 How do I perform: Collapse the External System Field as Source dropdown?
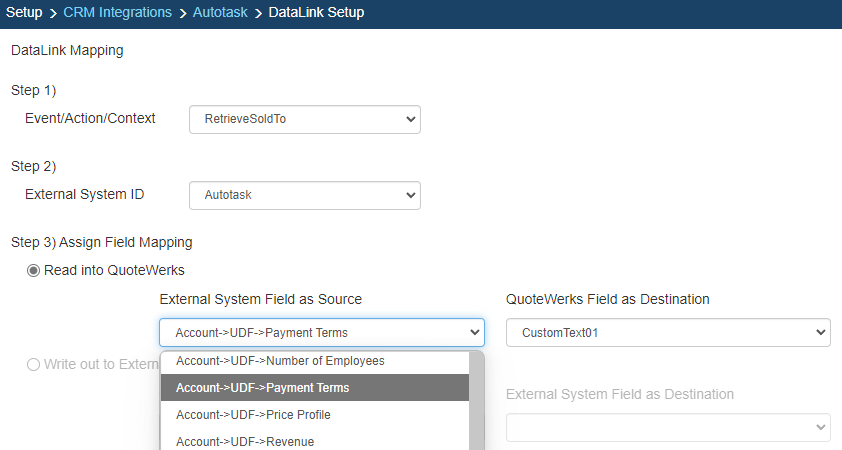[x=321, y=333]
